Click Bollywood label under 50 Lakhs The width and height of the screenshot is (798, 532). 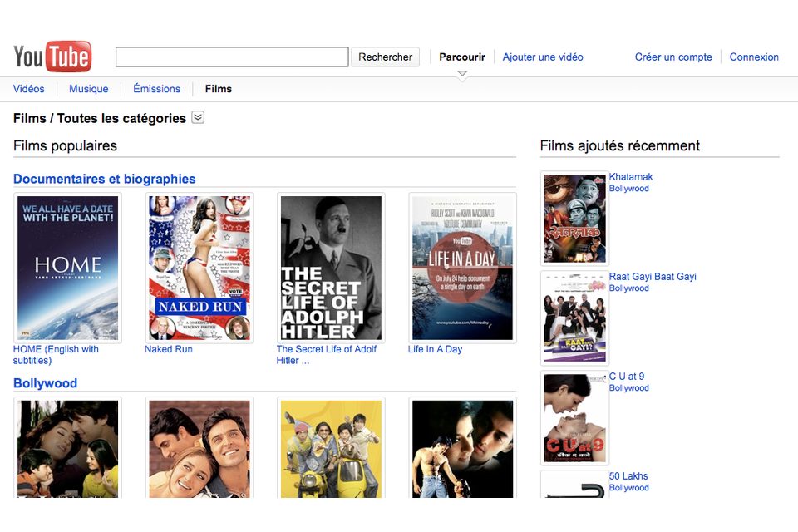pyautogui.click(x=629, y=488)
